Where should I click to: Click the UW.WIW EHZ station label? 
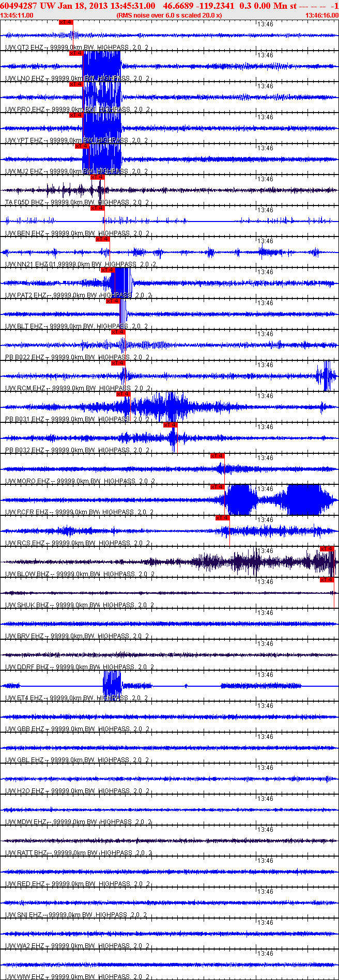pyautogui.click(x=24, y=977)
